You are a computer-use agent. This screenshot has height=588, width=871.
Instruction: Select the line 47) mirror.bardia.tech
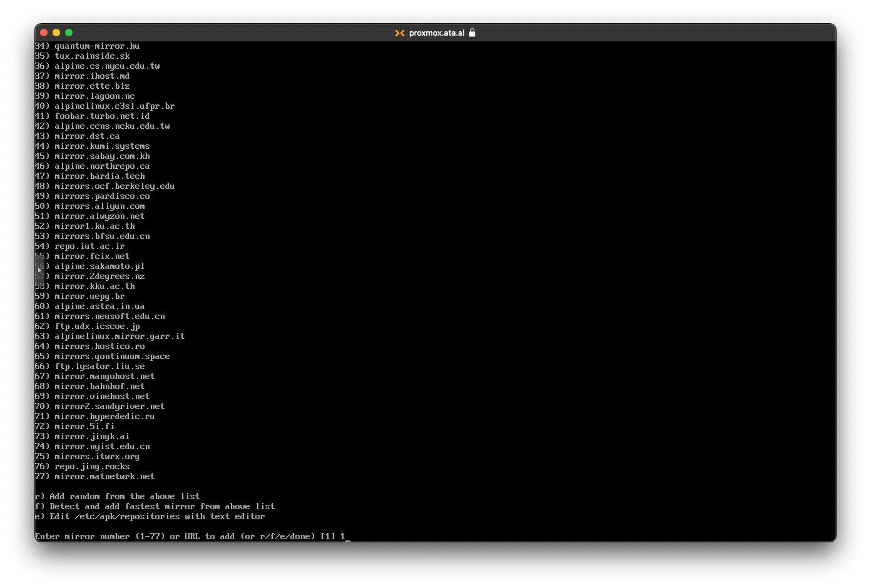[x=90, y=176]
